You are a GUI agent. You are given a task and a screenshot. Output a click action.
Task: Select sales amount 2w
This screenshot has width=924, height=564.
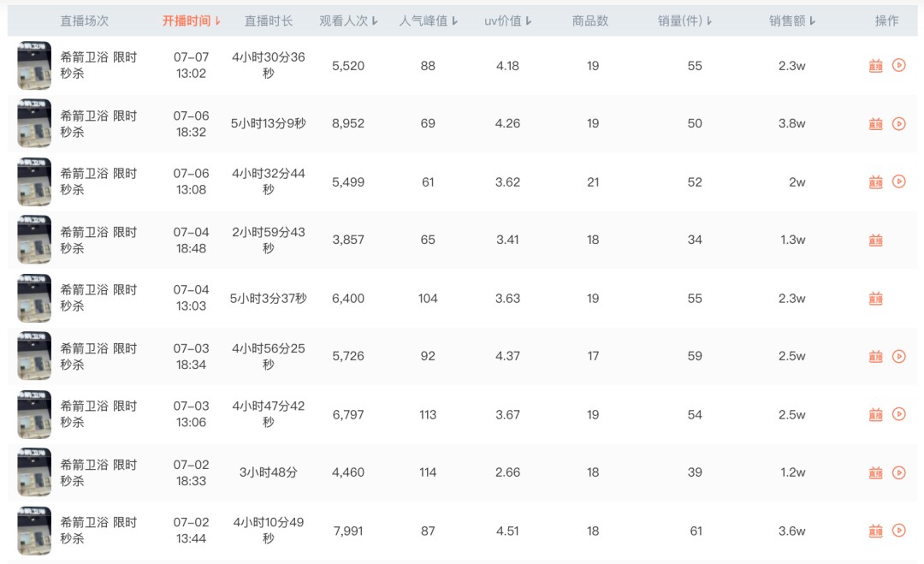pos(797,181)
